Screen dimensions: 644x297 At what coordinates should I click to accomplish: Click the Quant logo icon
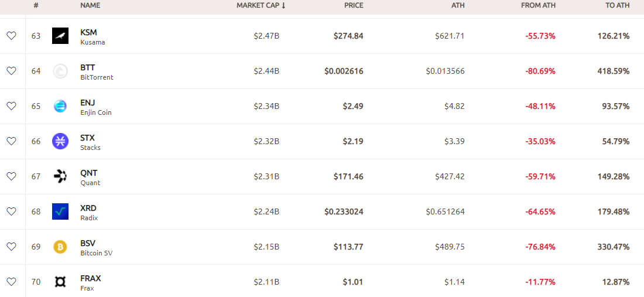tap(60, 176)
